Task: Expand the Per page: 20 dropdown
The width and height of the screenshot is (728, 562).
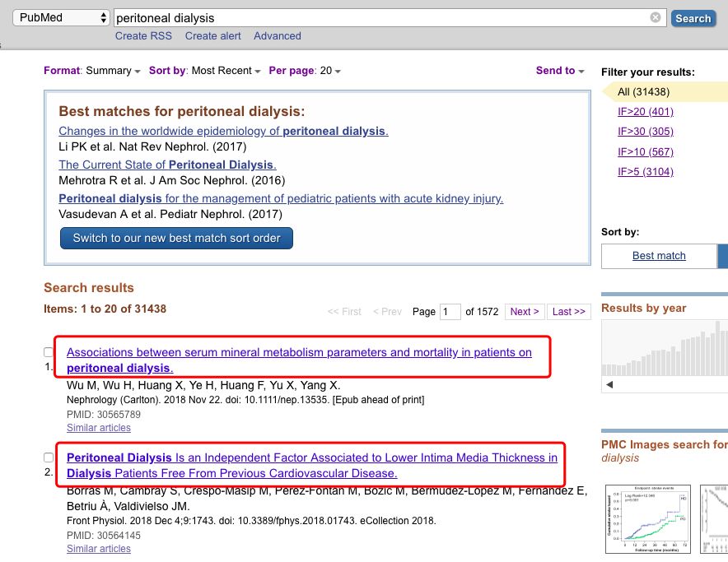Action: (x=305, y=71)
